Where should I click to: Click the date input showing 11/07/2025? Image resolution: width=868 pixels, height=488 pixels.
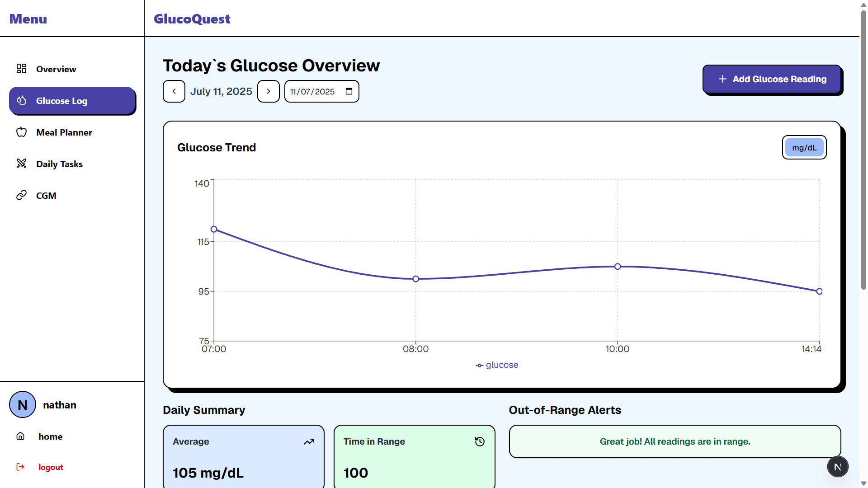[x=312, y=91]
